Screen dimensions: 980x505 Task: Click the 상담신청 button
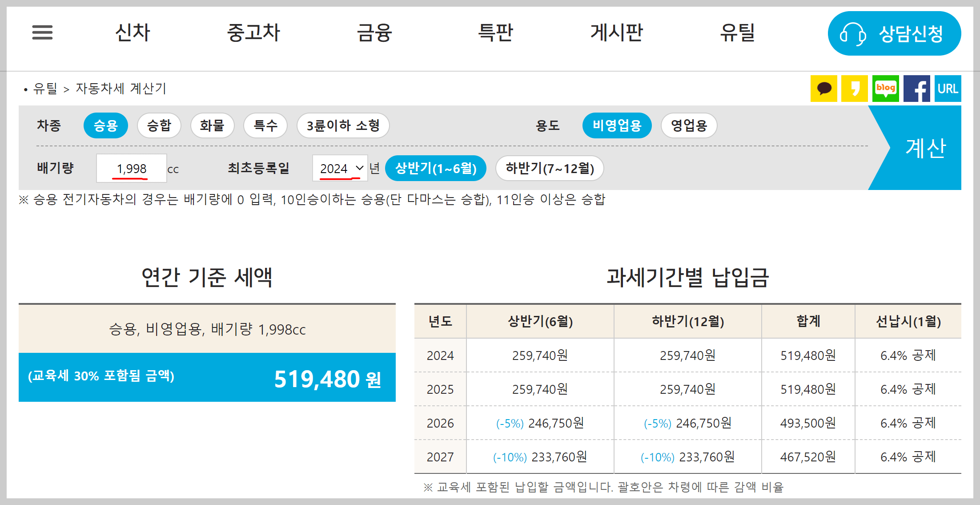[894, 33]
